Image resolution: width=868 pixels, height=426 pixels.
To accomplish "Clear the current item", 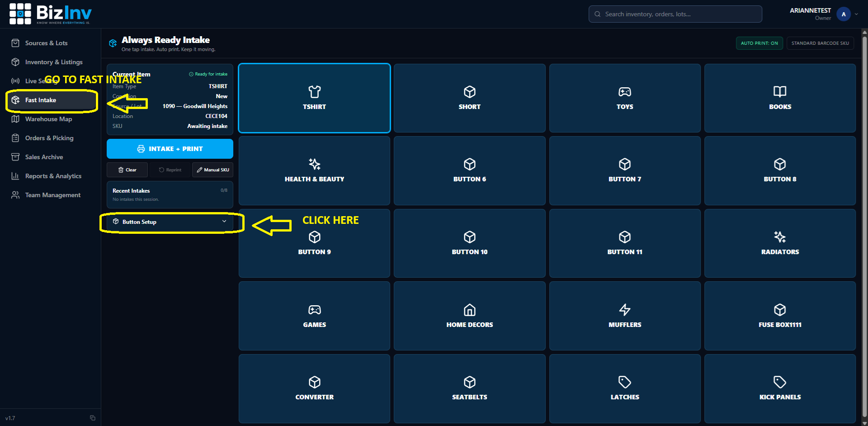I will 127,170.
